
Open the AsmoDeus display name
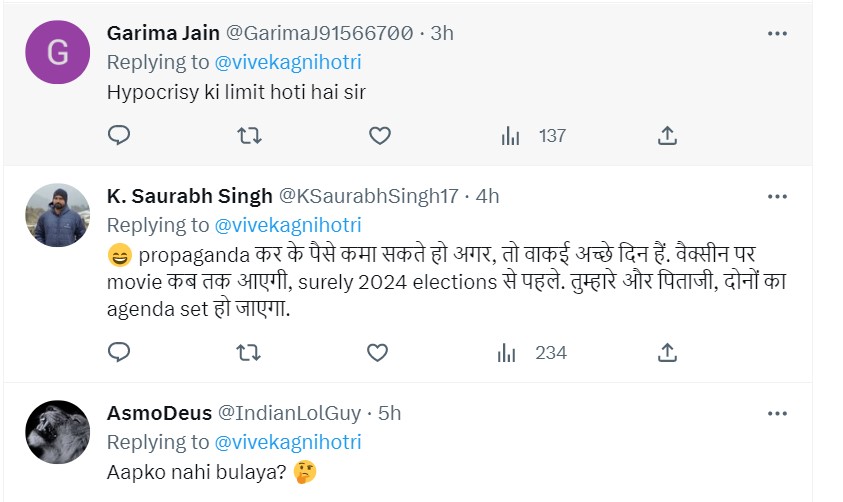click(x=159, y=413)
